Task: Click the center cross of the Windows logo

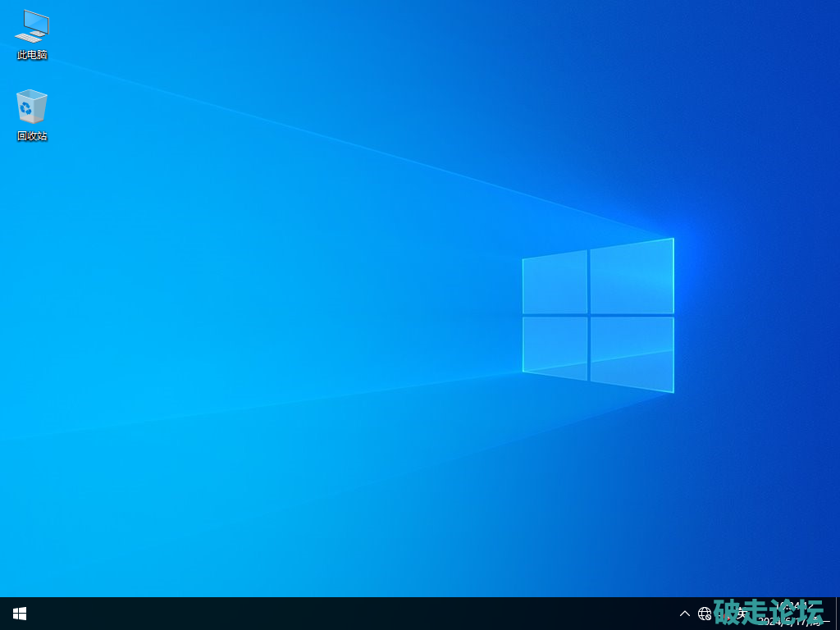Action: pyautogui.click(x=588, y=315)
